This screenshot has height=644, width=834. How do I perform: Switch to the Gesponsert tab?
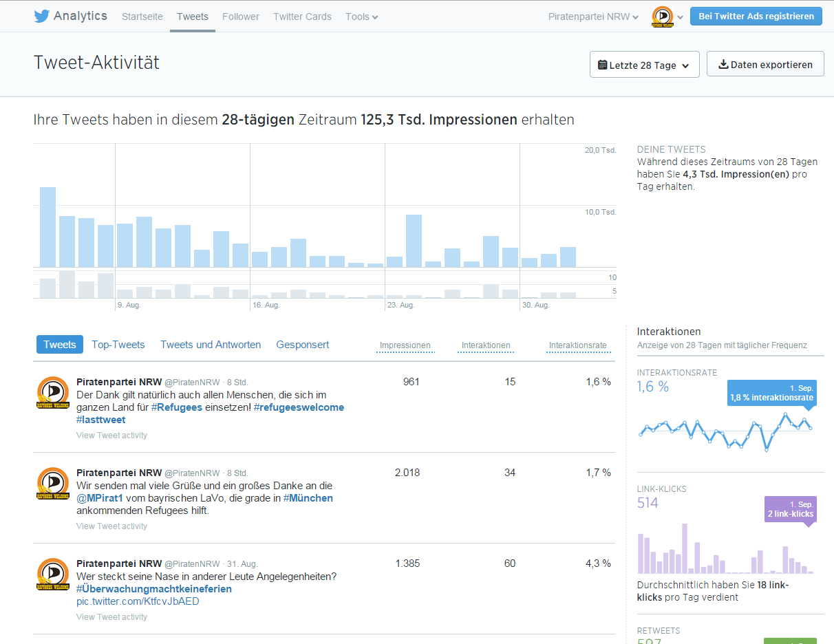303,345
